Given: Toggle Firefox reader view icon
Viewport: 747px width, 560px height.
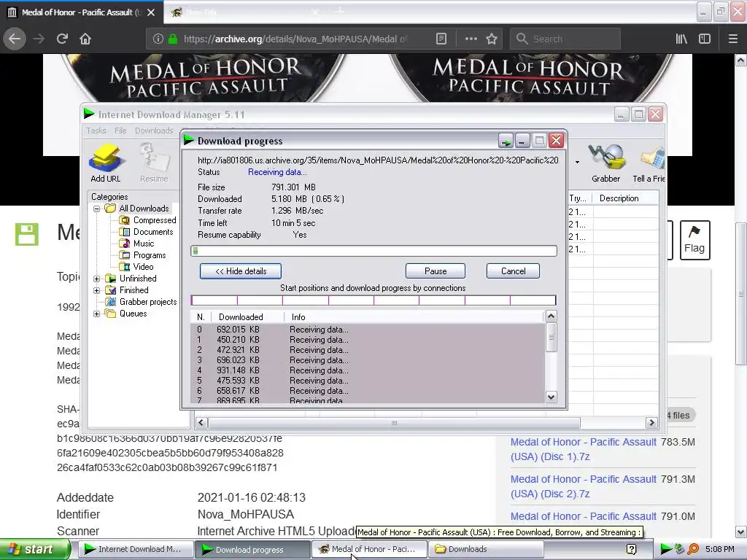Looking at the screenshot, I should coord(441,39).
